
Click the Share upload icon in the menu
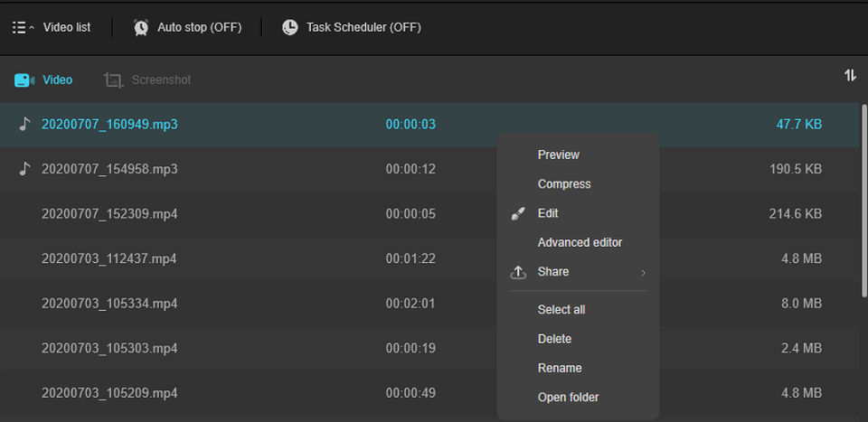click(x=518, y=272)
